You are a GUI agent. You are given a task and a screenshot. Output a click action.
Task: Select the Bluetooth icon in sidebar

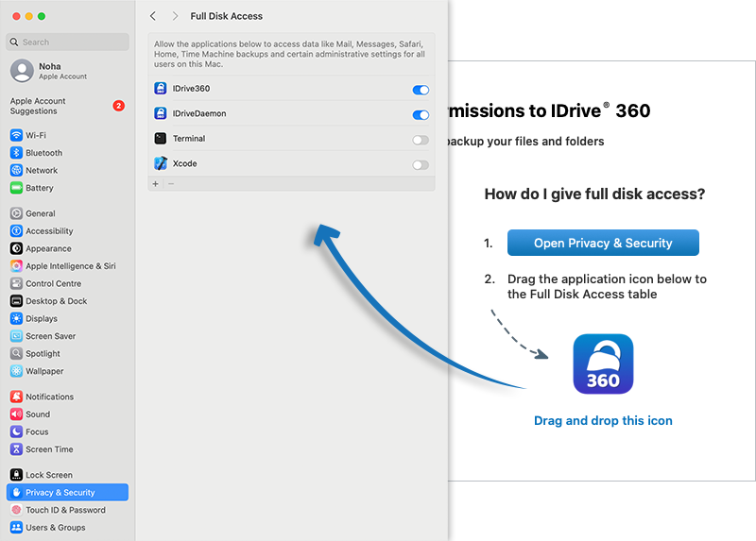tap(16, 153)
